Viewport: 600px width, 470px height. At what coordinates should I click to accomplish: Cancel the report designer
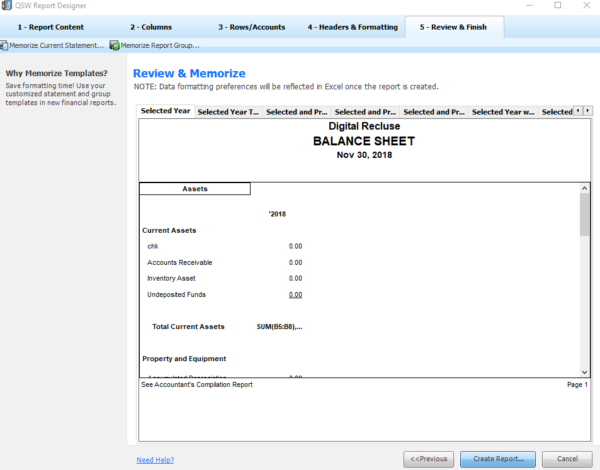tap(567, 459)
